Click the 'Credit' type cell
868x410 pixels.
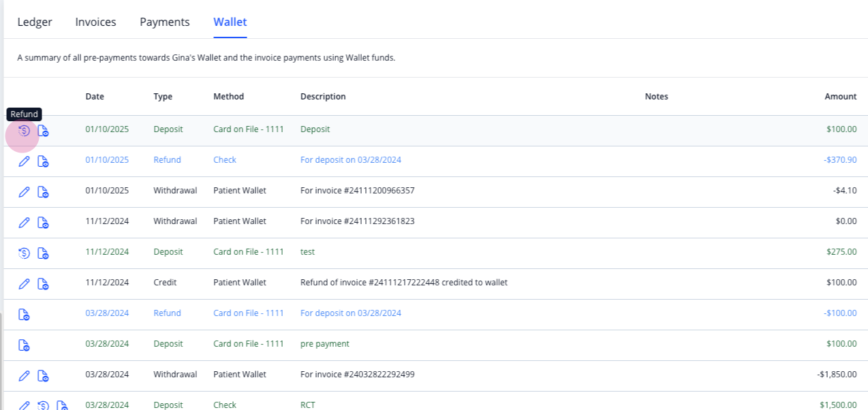(165, 283)
